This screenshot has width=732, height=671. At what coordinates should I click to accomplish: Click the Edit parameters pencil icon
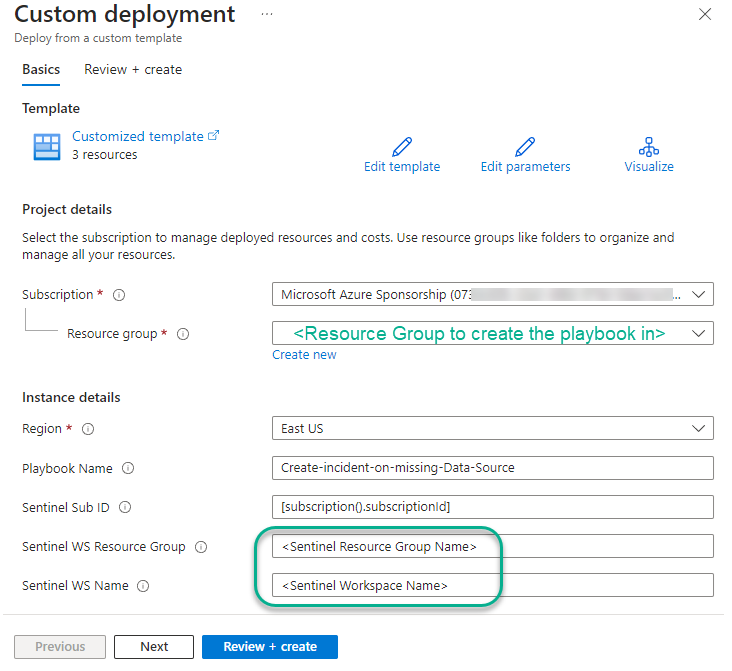point(525,146)
